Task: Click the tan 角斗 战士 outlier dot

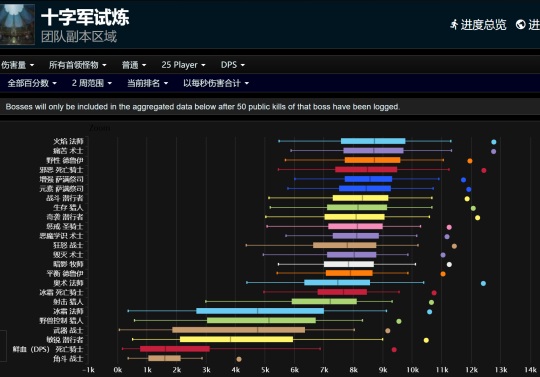Action: tap(239, 359)
